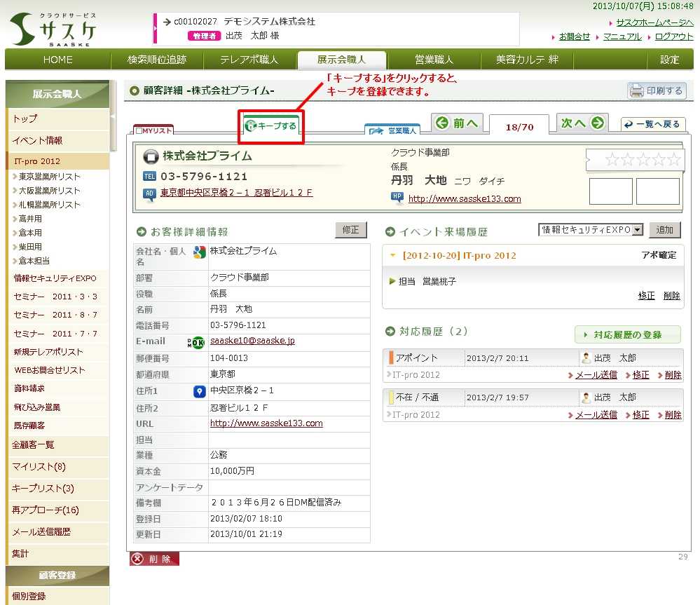Click the printer icon to print

coord(637,91)
